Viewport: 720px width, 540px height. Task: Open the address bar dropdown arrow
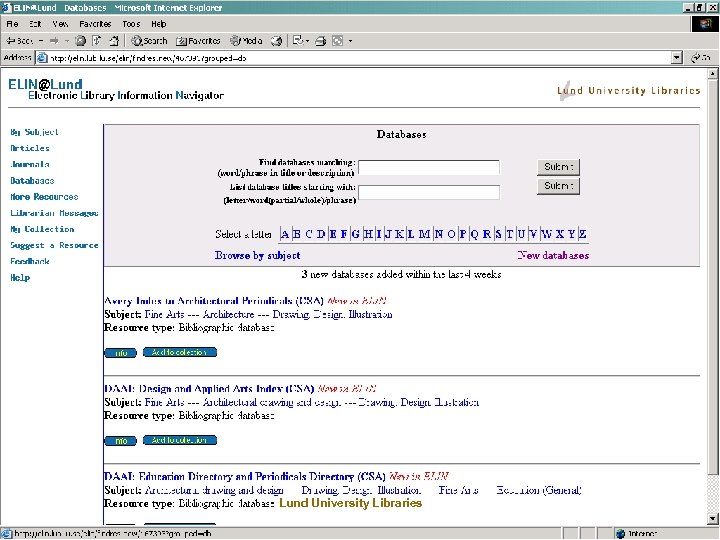pyautogui.click(x=677, y=58)
